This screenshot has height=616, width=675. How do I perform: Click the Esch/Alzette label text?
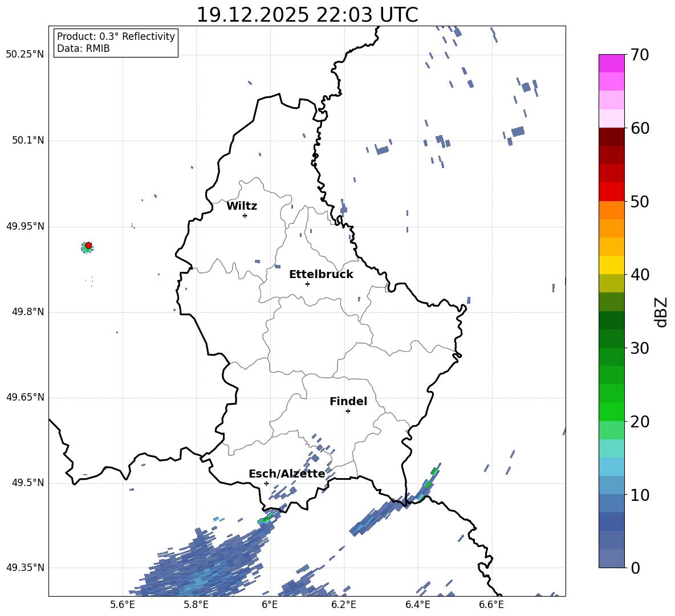[x=287, y=474]
